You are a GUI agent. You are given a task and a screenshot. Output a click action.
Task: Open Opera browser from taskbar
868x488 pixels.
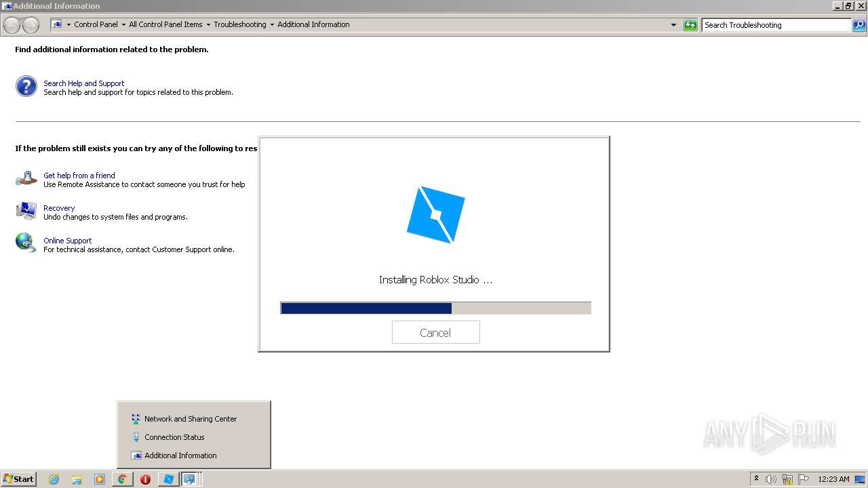pos(145,479)
